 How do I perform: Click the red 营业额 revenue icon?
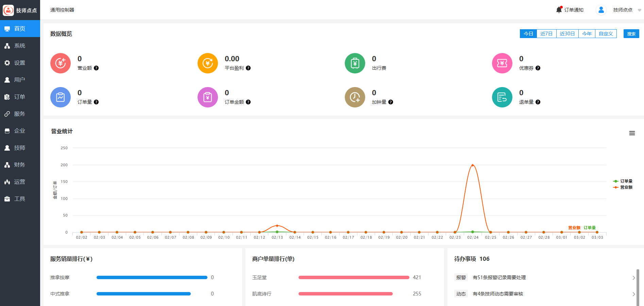click(61, 63)
